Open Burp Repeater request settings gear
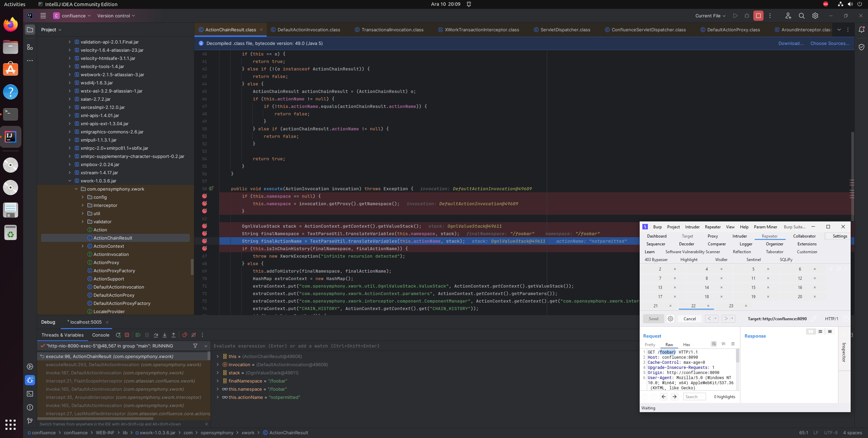The image size is (868, 438). click(670, 319)
